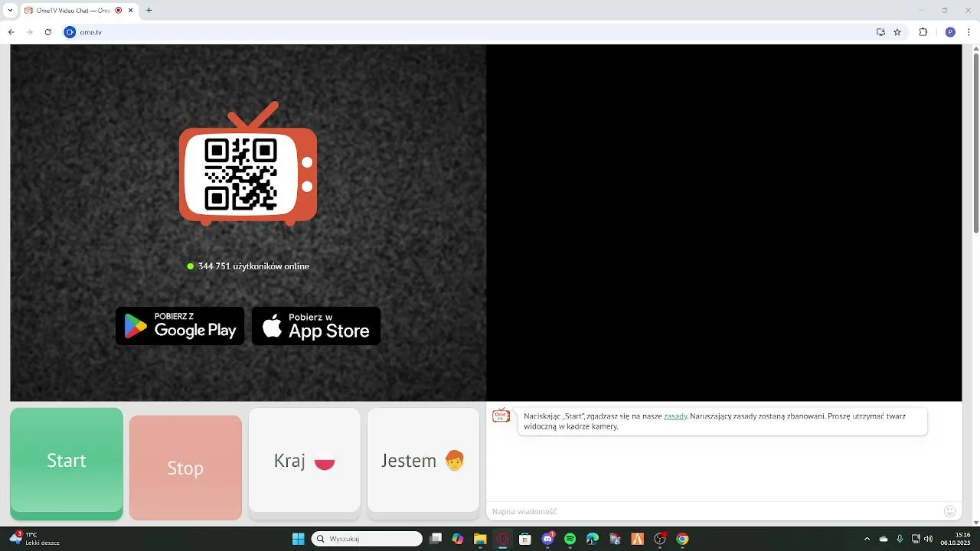
Task: Click the Wyszukaj taskbar search box
Action: [x=367, y=539]
